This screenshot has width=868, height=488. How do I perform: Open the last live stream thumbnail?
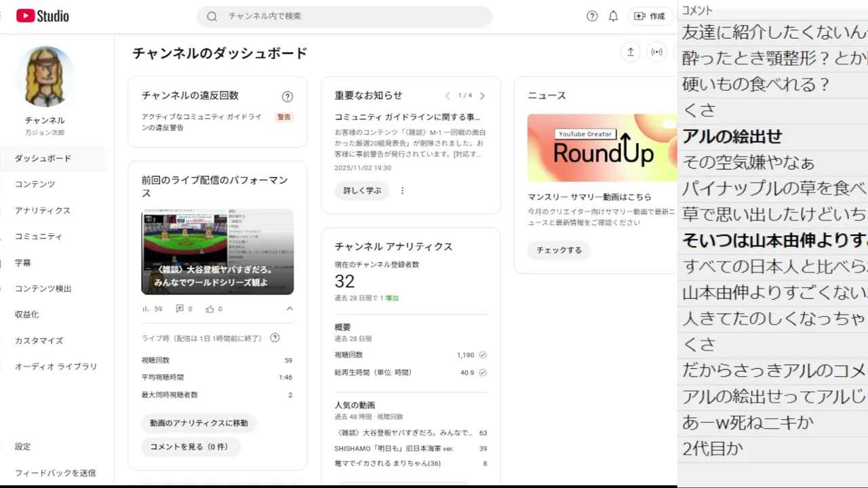point(218,252)
